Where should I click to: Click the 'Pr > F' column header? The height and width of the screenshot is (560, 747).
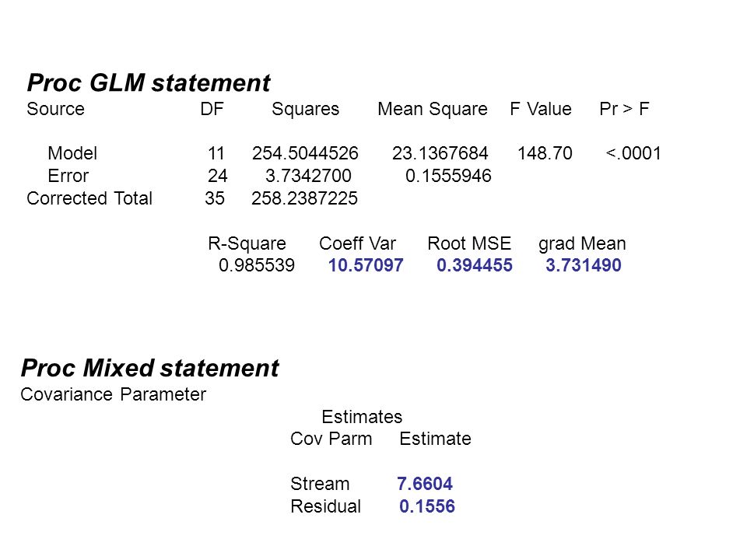(624, 109)
